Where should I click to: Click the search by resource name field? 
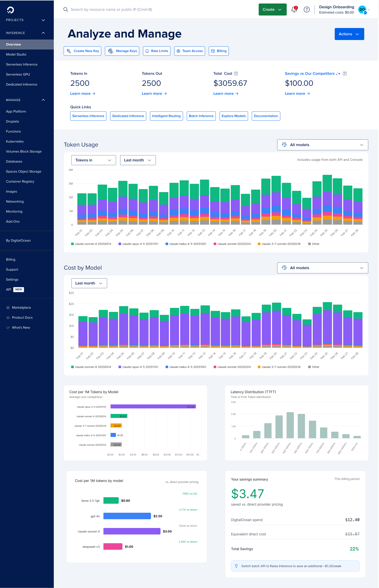[111, 10]
